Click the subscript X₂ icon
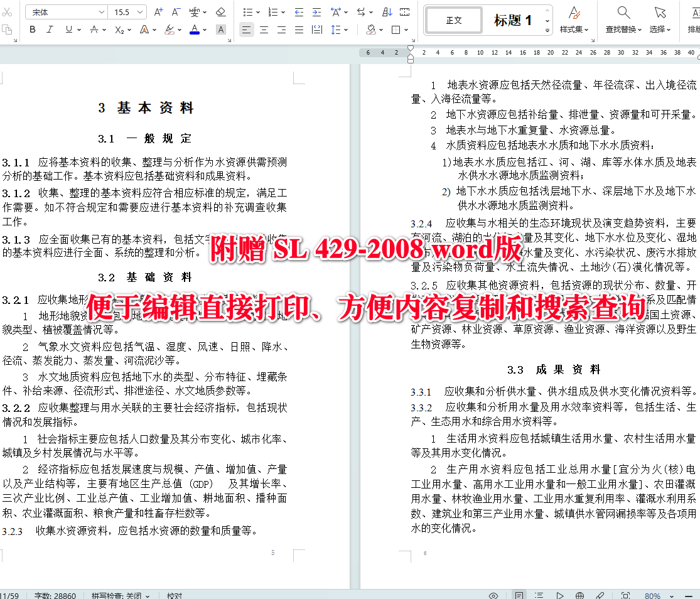700x599 pixels. click(x=119, y=29)
